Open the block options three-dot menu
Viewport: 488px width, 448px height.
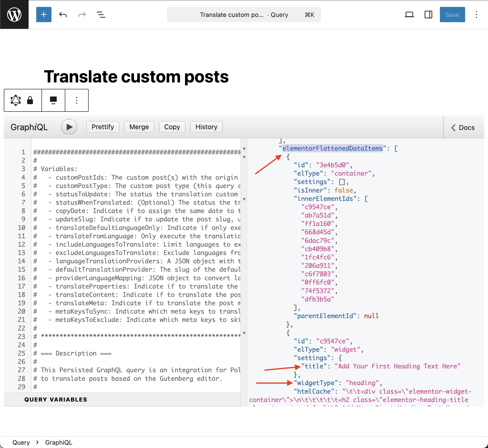tap(76, 100)
